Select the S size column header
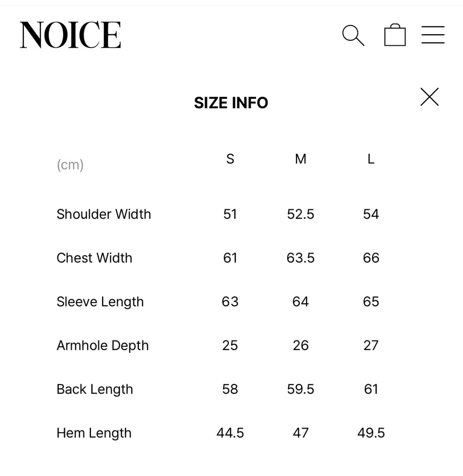The width and height of the screenshot is (463, 476). 230,159
